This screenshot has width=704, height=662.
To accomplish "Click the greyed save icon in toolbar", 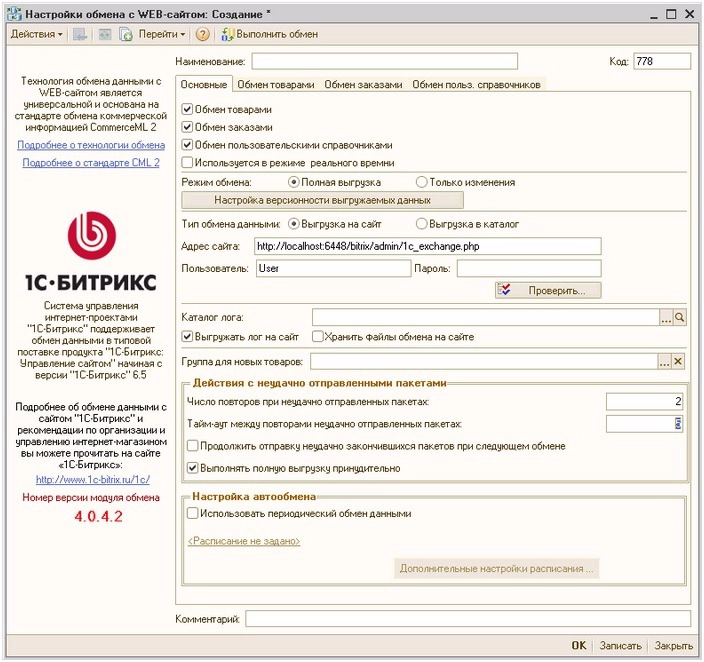I will pyautogui.click(x=80, y=35).
